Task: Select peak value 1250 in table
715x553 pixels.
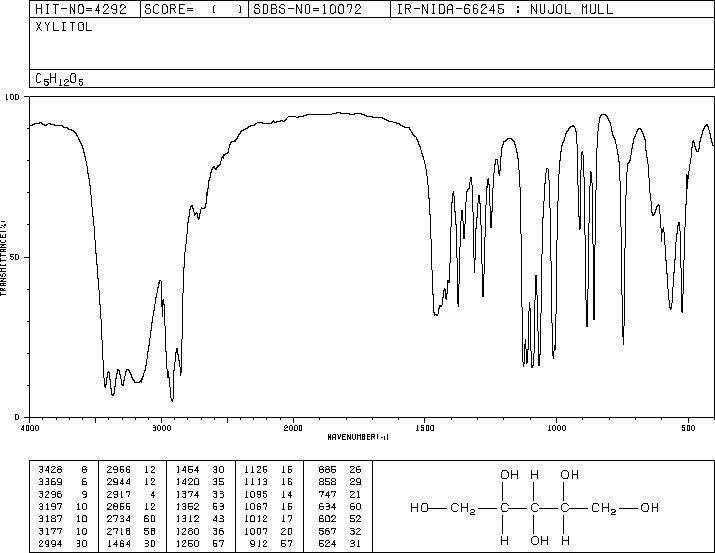Action: tap(187, 543)
